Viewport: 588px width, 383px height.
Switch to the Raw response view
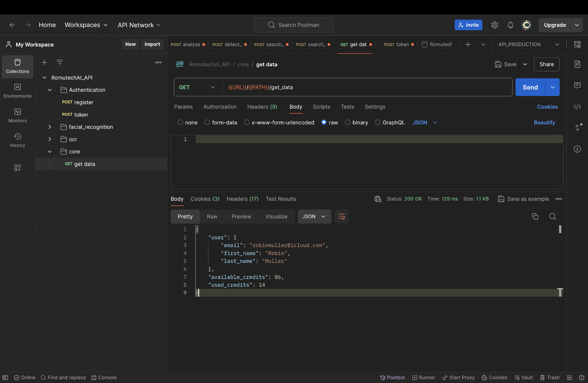[212, 217]
